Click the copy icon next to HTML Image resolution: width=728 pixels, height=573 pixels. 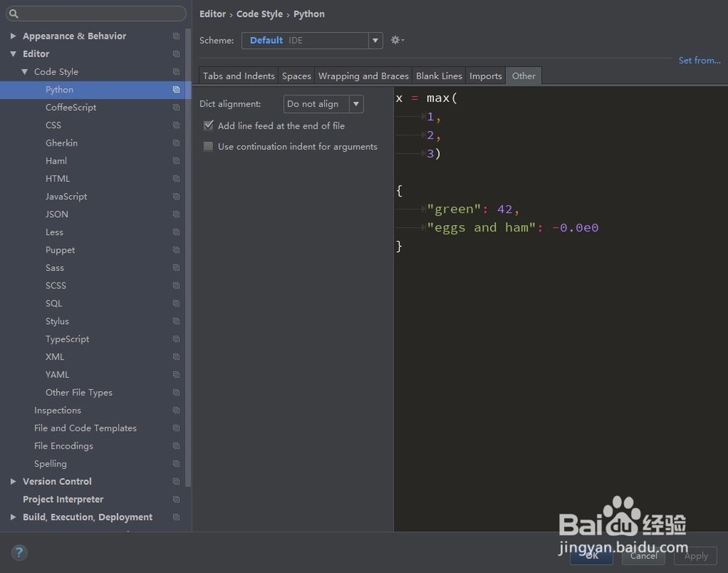[176, 178]
